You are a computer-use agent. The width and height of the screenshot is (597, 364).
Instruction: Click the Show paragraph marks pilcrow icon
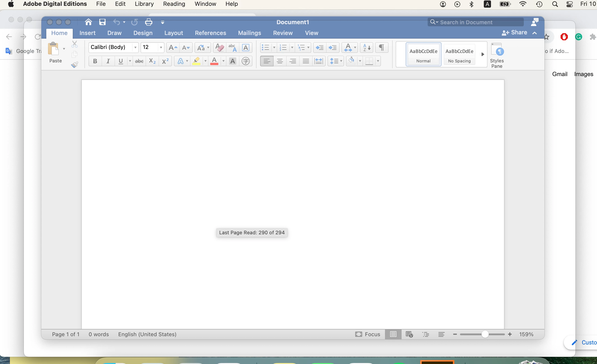381,47
